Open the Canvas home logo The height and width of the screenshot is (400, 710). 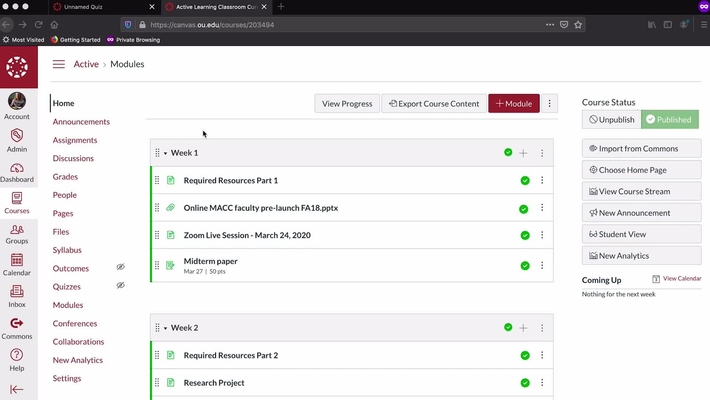click(x=17, y=67)
